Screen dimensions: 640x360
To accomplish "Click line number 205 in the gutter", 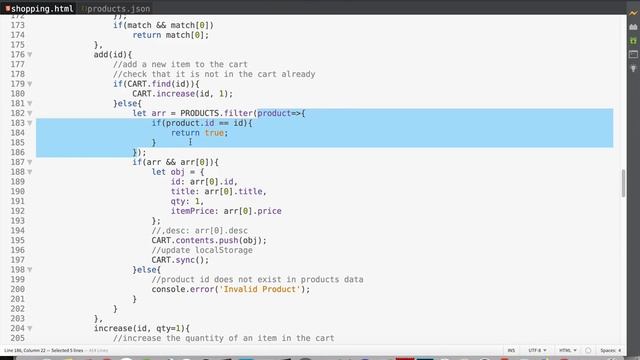I will [18, 338].
